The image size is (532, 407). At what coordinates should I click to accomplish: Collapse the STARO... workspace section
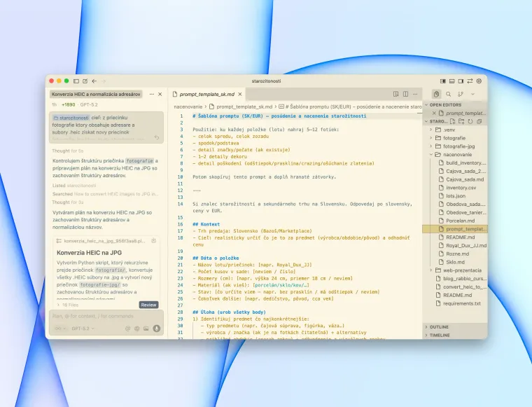(436, 121)
